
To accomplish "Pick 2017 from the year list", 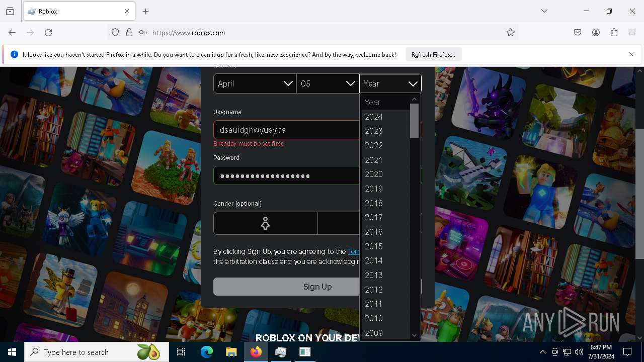I will click(x=385, y=217).
